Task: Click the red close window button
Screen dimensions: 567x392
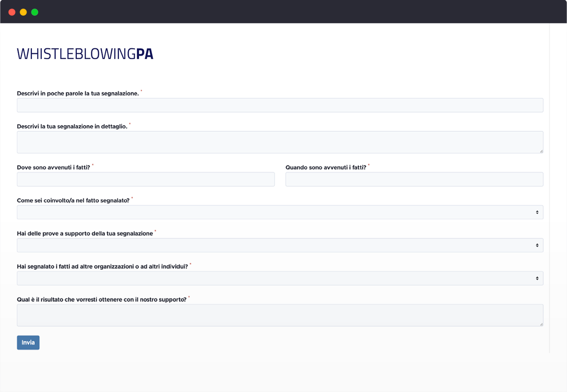Action: (x=12, y=12)
